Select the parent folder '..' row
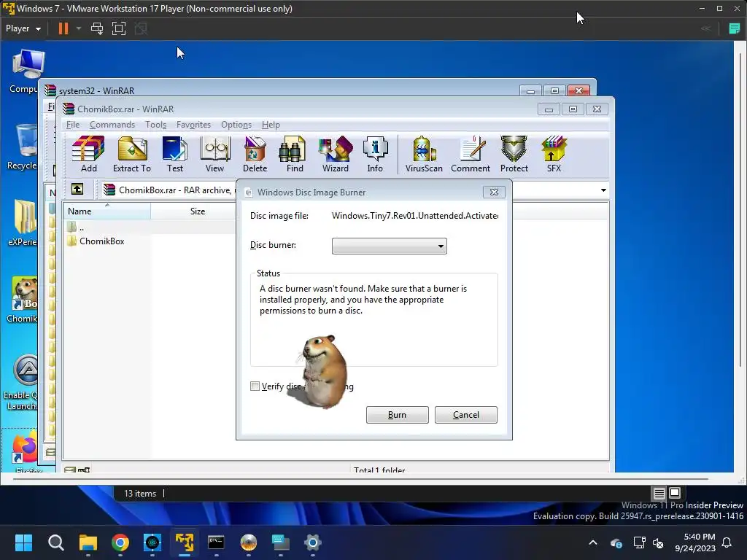The image size is (747, 560). pyautogui.click(x=76, y=227)
